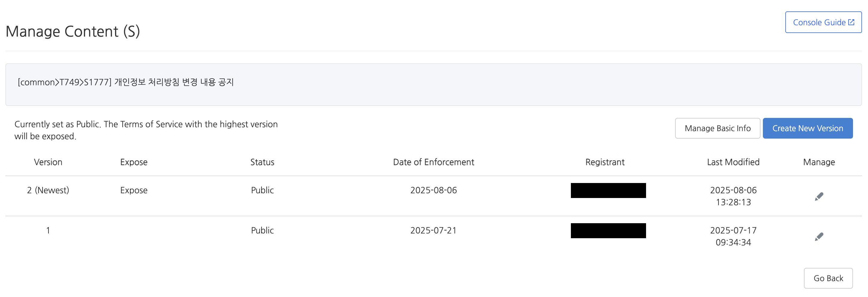Edit version 1 with the pencil icon

point(819,237)
